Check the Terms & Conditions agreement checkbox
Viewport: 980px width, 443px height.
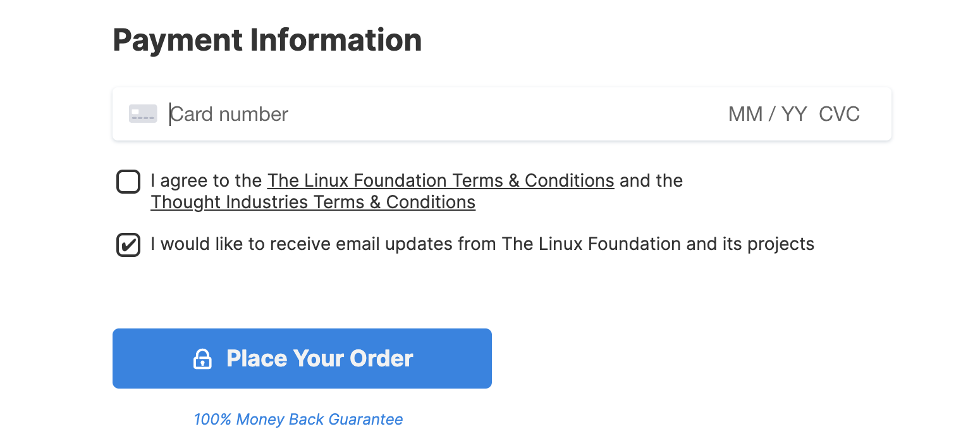coord(128,182)
